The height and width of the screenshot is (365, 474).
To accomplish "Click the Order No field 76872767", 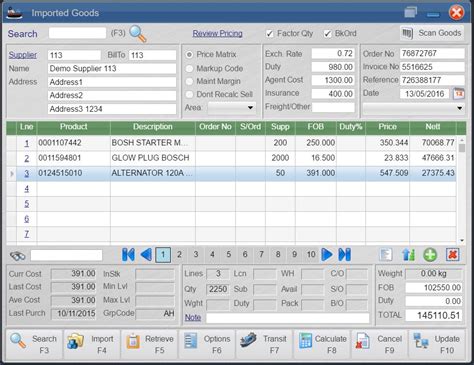I will point(432,54).
